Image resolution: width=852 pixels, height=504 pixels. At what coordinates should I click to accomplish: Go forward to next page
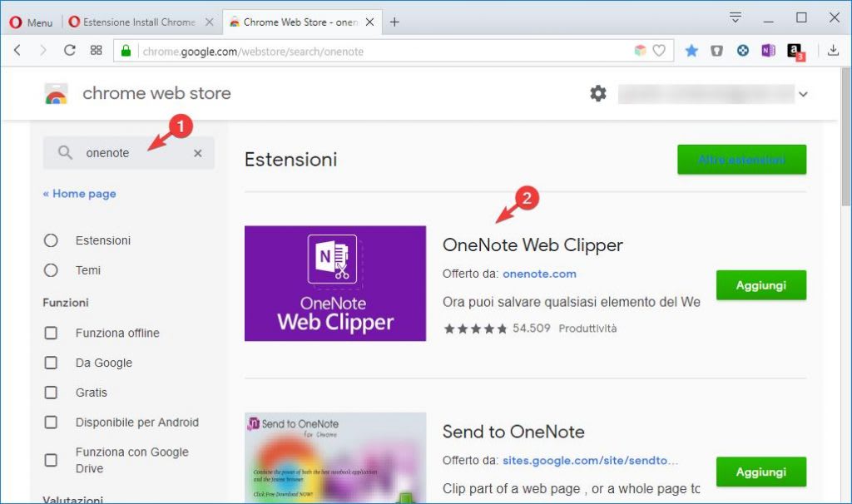click(43, 51)
